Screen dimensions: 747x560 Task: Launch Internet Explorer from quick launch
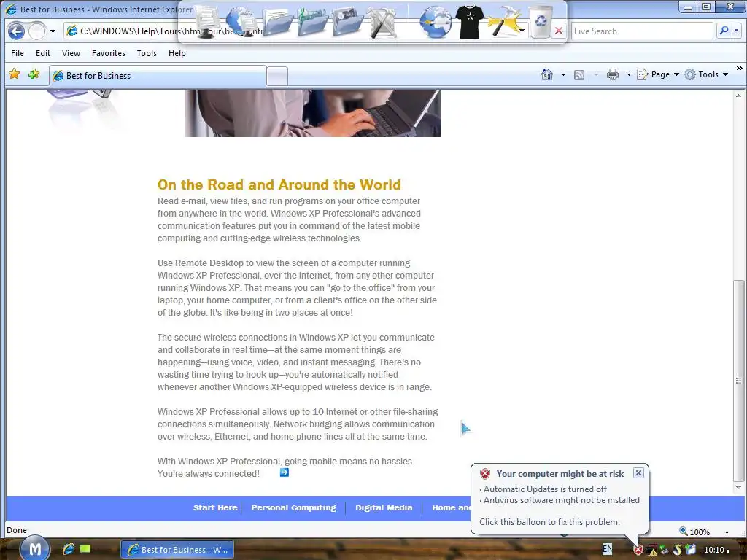[68, 550]
